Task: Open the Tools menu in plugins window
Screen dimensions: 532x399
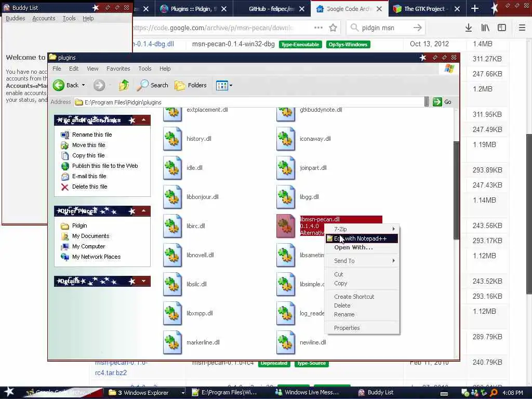Action: coord(145,69)
